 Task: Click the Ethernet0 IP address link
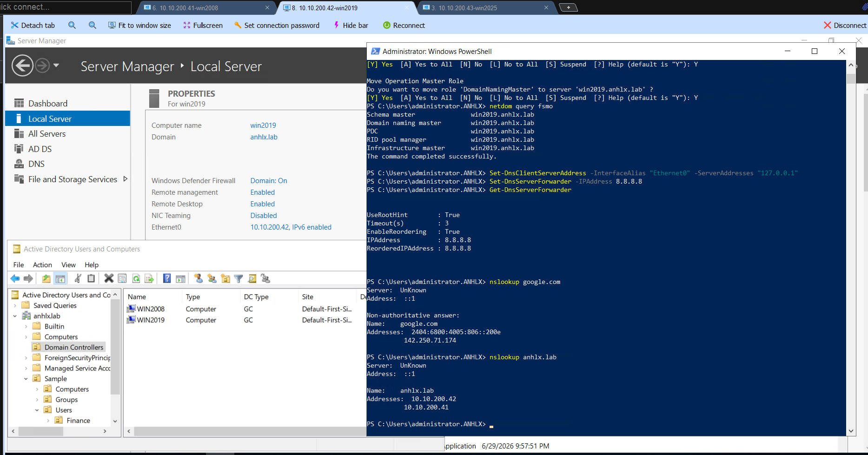291,227
